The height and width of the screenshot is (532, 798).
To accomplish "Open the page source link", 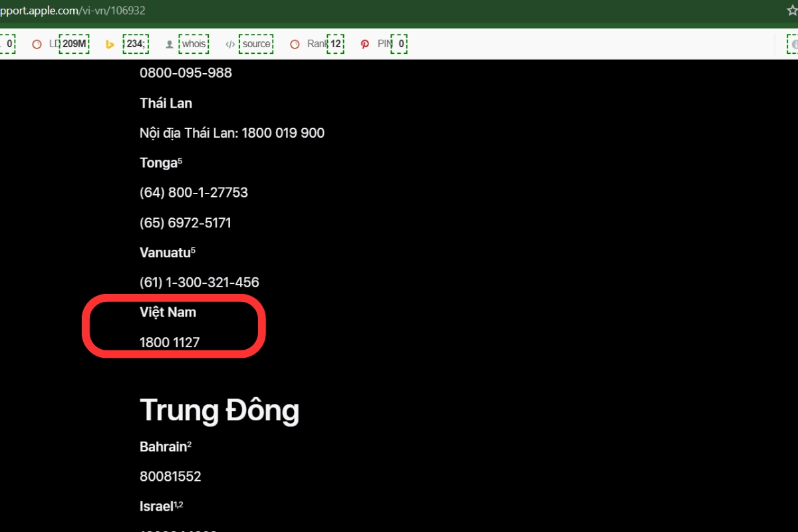I will tap(256, 45).
